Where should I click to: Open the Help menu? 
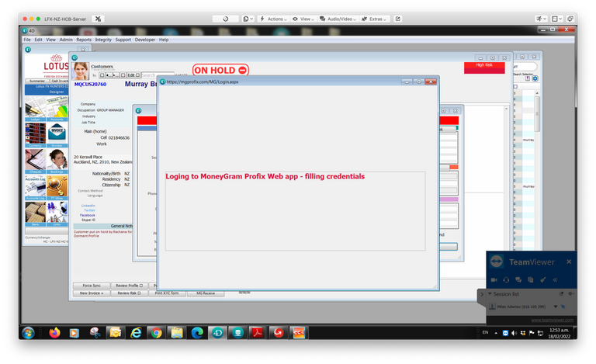coord(164,40)
